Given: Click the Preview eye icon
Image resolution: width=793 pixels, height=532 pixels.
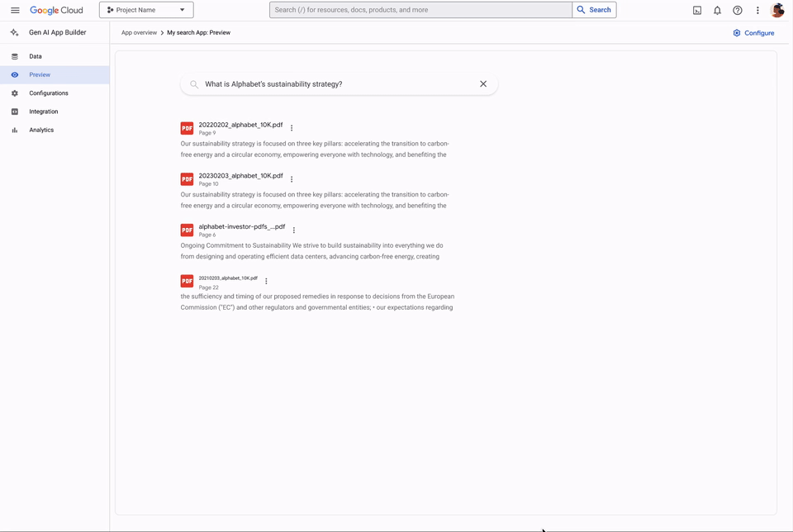Looking at the screenshot, I should pos(15,75).
